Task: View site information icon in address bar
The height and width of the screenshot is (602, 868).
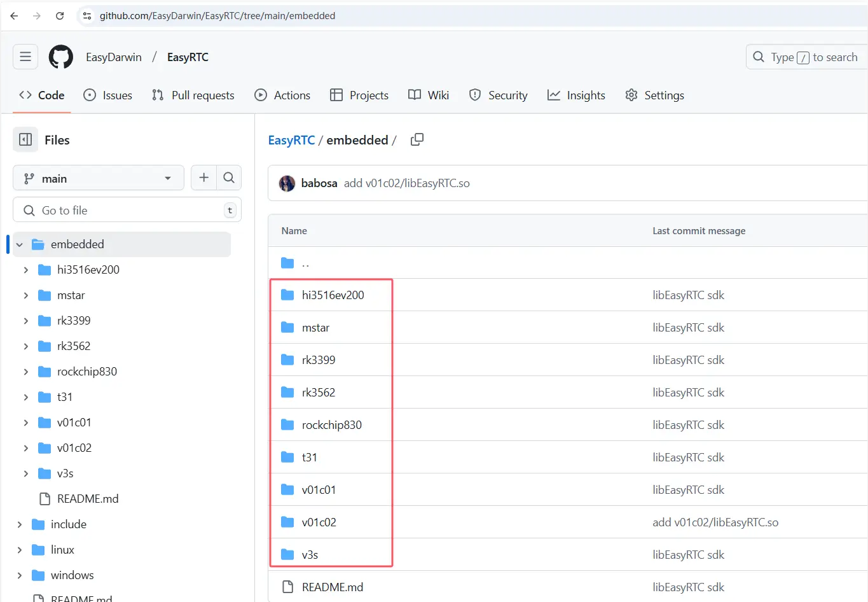Action: [87, 16]
